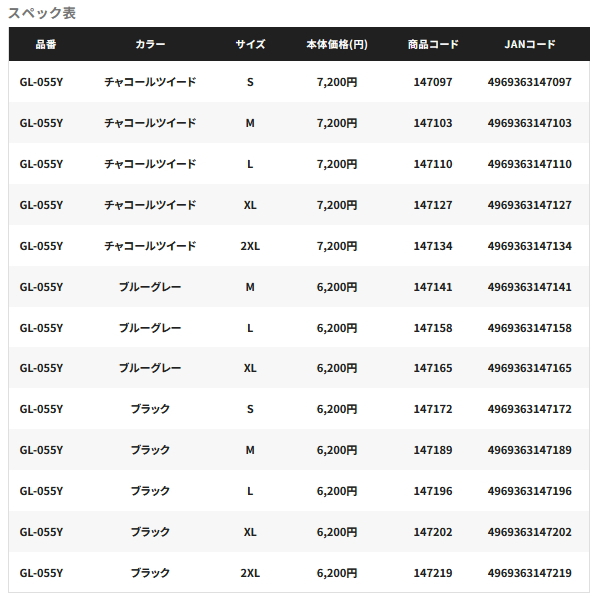
Task: Click ブルーグレー in row 147141
Action: 150,287
